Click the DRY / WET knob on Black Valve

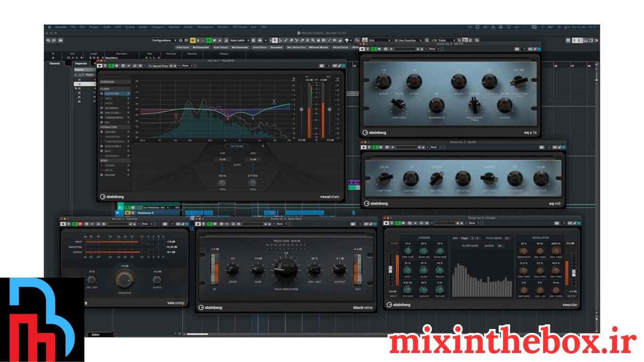pyautogui.click(x=314, y=270)
